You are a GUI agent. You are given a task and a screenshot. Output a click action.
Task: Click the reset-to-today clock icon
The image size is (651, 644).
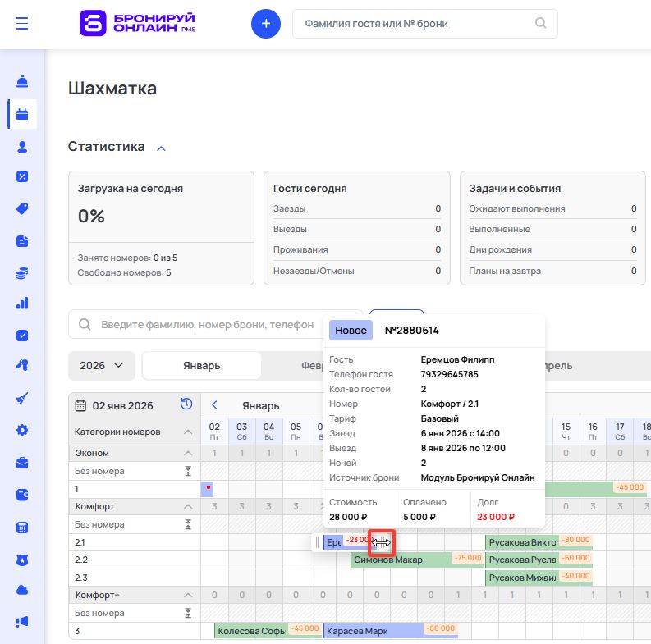pos(186,404)
